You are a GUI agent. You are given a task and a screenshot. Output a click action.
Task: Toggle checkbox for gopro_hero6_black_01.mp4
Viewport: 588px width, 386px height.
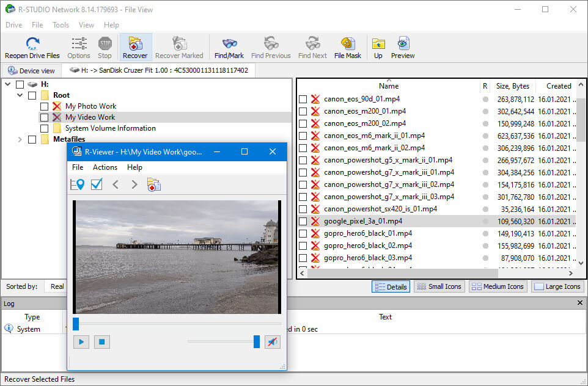click(303, 233)
